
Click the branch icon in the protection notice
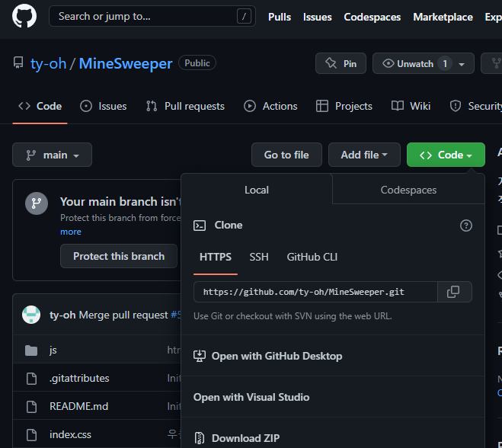tap(37, 203)
